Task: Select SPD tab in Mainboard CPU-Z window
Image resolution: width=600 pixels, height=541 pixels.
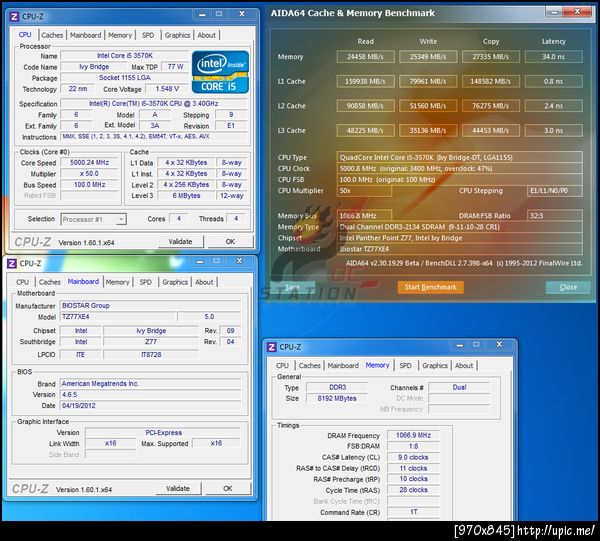Action: point(145,282)
